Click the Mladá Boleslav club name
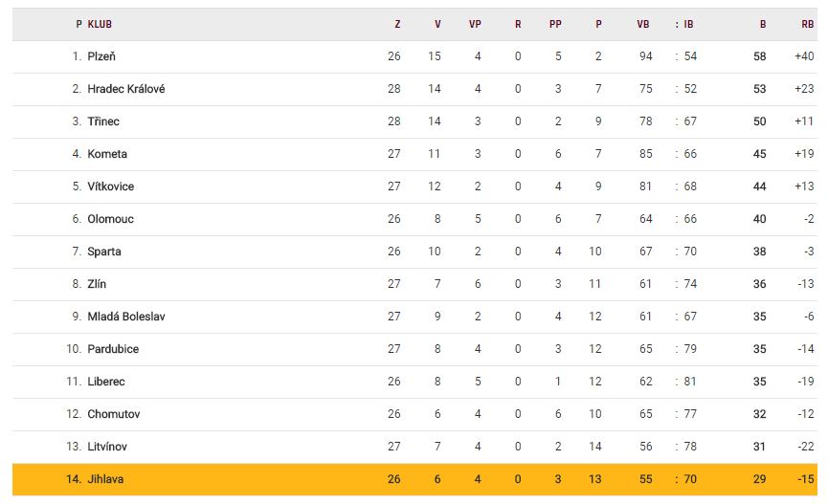 click(126, 317)
